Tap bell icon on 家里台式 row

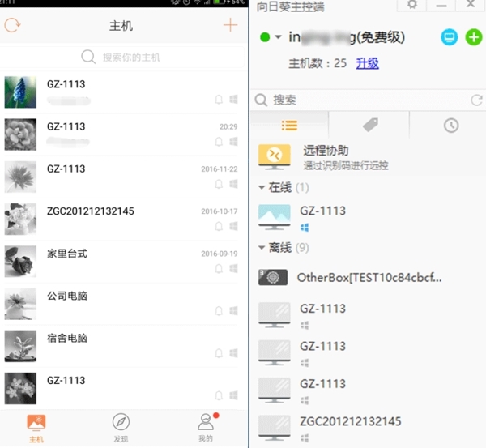click(x=219, y=268)
